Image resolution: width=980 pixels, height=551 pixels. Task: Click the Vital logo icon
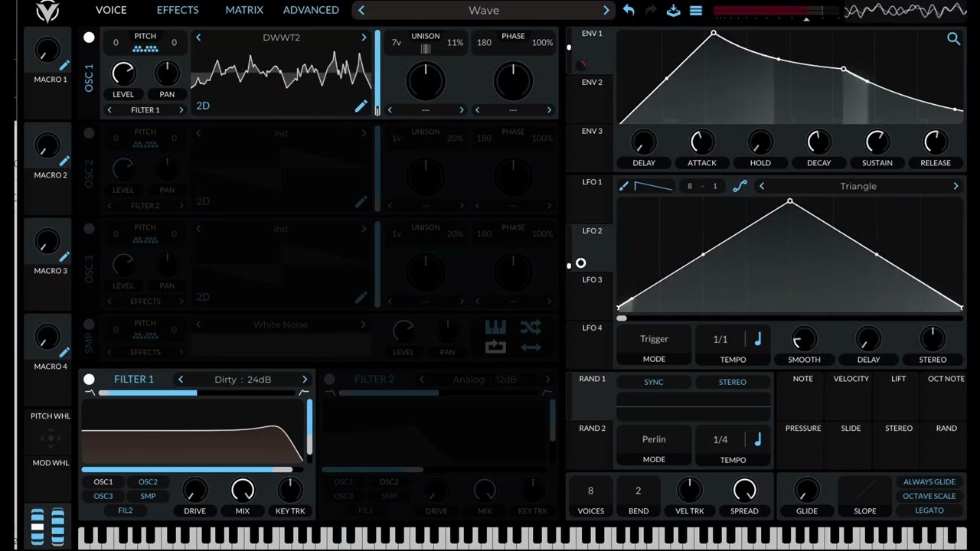[47, 11]
